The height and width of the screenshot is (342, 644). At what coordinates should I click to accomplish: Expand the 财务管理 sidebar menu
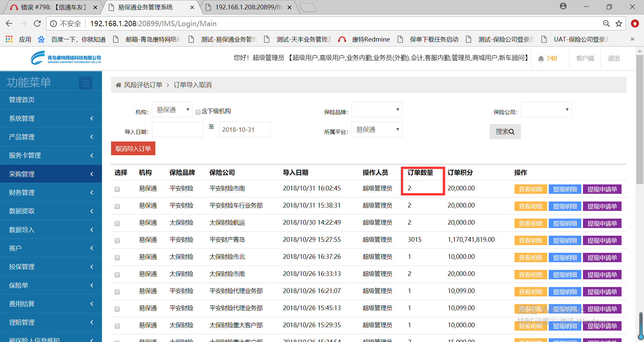[x=51, y=192]
